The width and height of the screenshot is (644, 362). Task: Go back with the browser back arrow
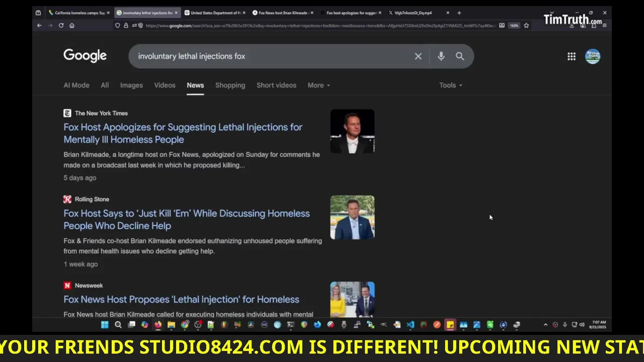(39, 26)
